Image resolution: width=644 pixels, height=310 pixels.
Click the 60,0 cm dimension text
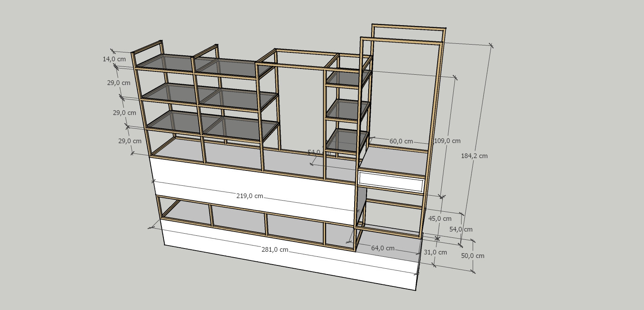pyautogui.click(x=401, y=141)
